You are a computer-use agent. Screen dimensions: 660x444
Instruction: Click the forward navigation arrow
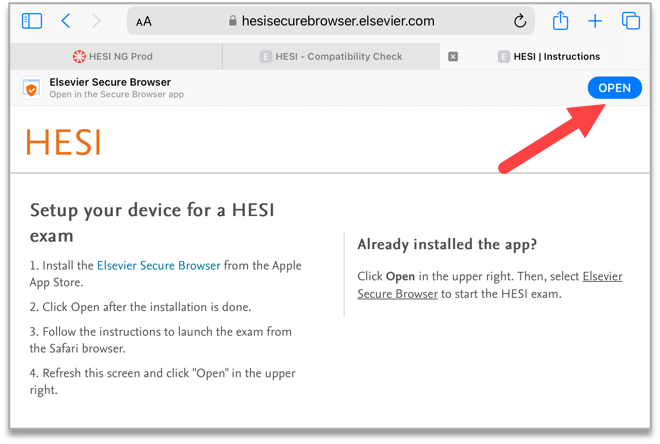point(96,21)
